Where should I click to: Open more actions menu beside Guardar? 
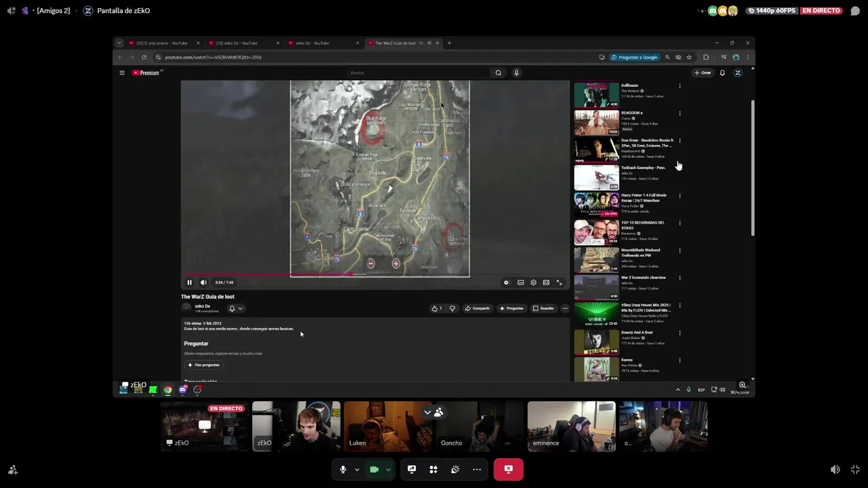(x=565, y=308)
